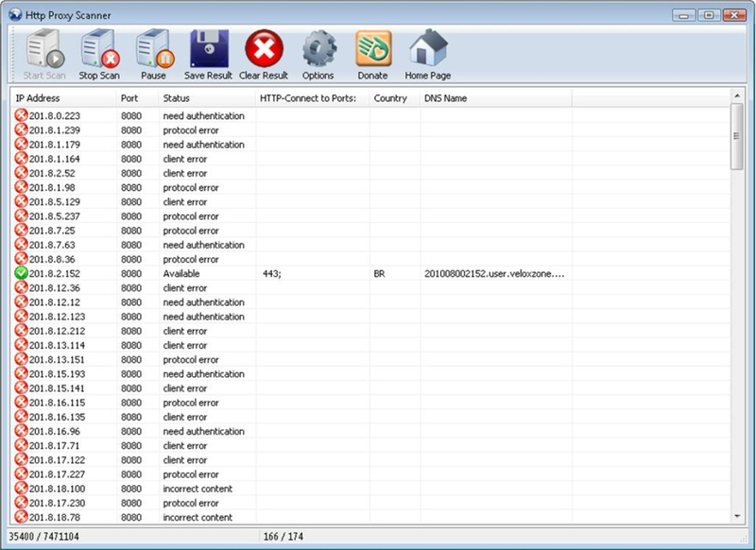Screen dimensions: 756x550
Task: Click the HTTP-Connect to Ports column header
Action: point(312,98)
